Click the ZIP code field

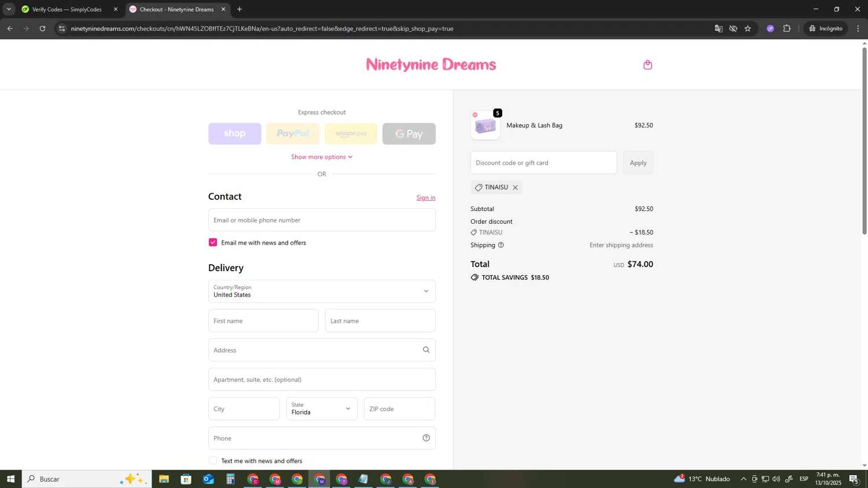399,408
